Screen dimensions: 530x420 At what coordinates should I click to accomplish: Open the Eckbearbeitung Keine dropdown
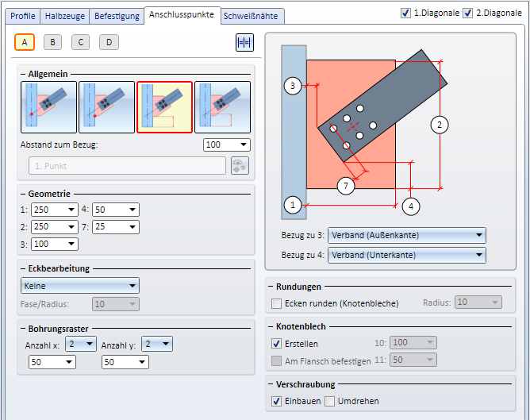coord(80,286)
